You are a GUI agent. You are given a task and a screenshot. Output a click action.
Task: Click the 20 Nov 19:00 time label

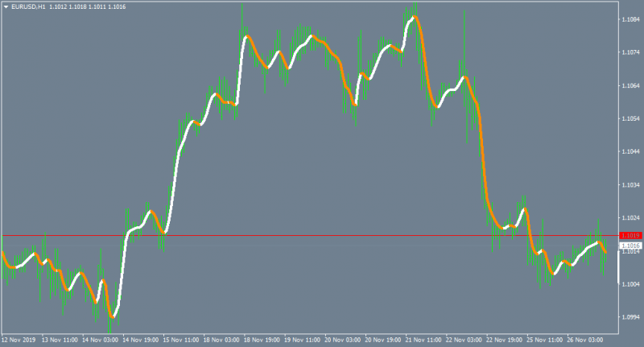(383, 340)
